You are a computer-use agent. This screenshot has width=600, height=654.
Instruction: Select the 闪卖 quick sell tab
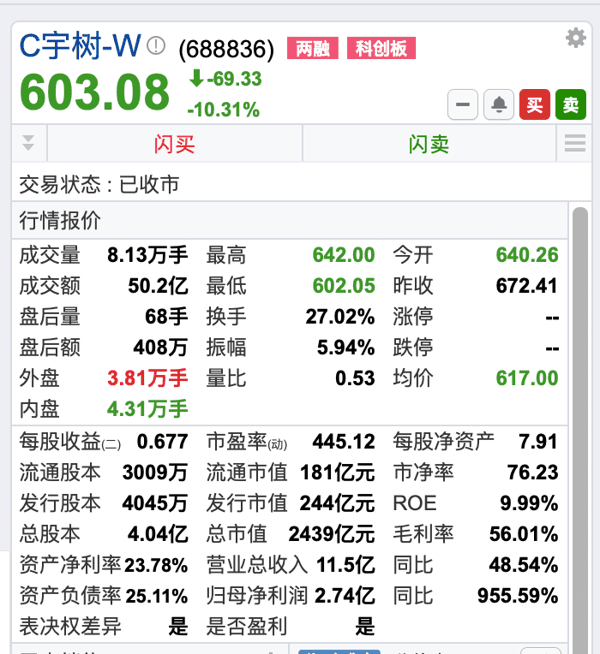click(x=429, y=144)
